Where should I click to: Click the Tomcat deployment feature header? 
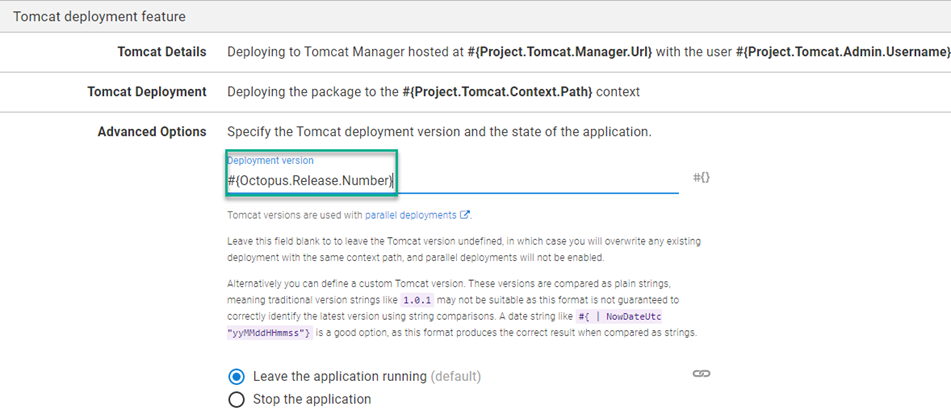476,16
